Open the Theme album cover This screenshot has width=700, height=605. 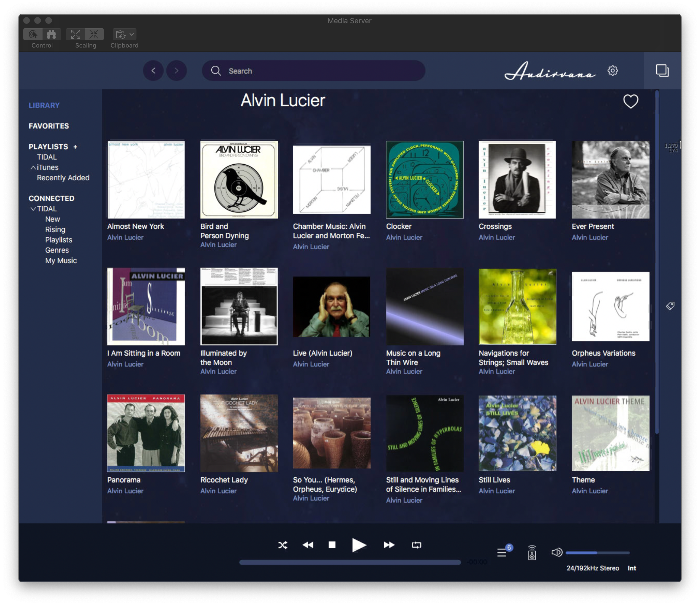pos(610,433)
